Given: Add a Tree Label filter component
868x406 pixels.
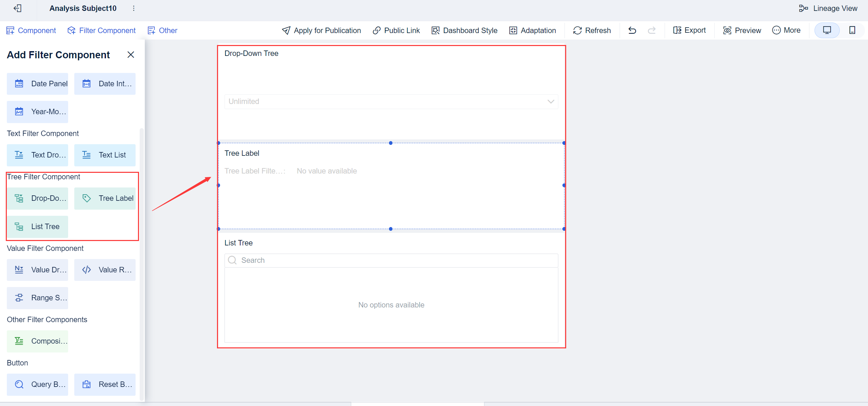Looking at the screenshot, I should (105, 198).
